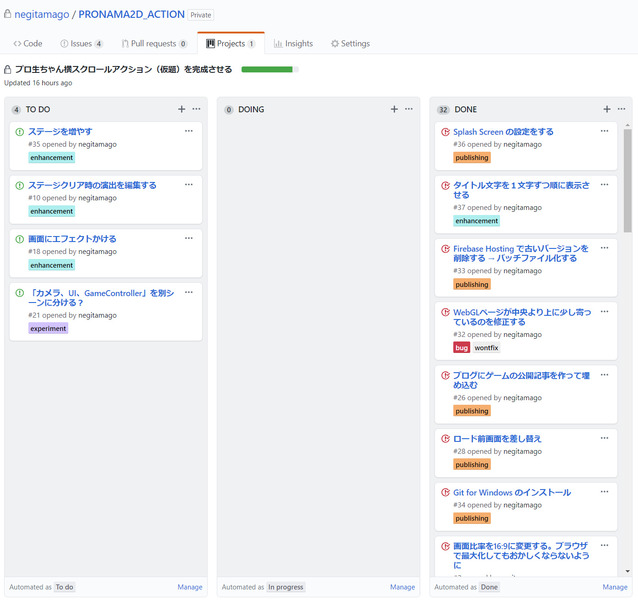Click the lock icon beside negitamago repository name
The width and height of the screenshot is (638, 600).
[x=7, y=14]
